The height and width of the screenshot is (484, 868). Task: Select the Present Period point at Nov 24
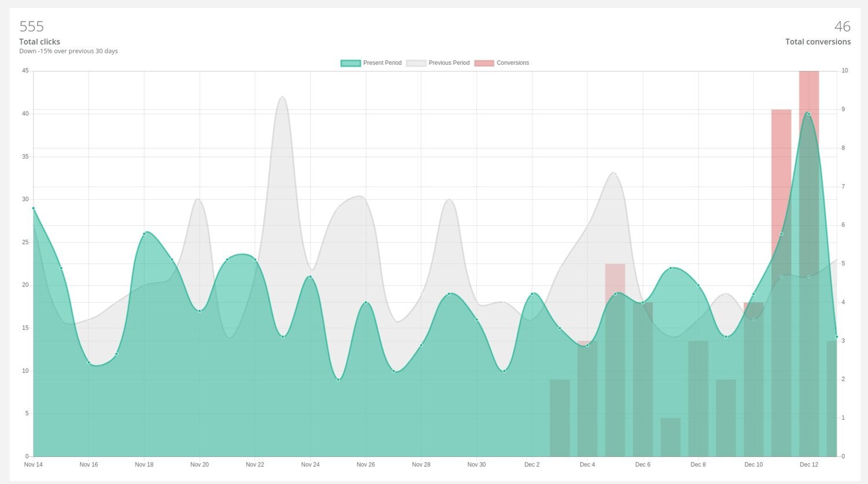tap(310, 277)
